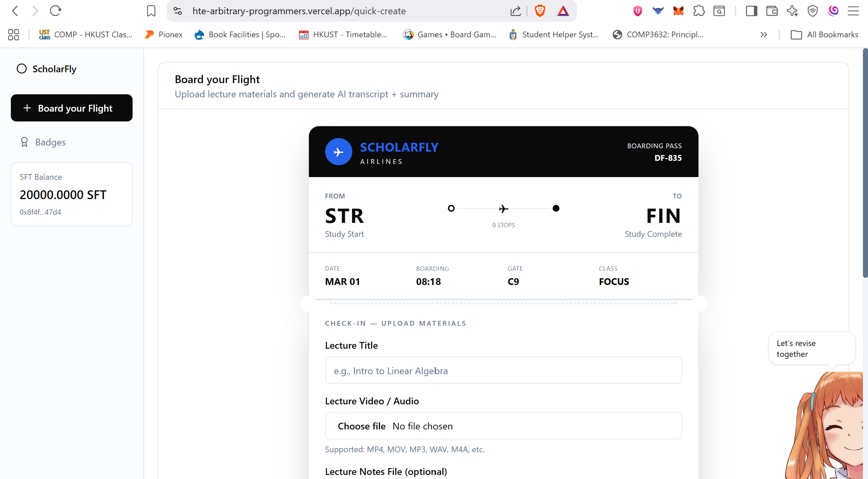Focus the Lecture Title input field
The image size is (868, 479).
tap(503, 370)
